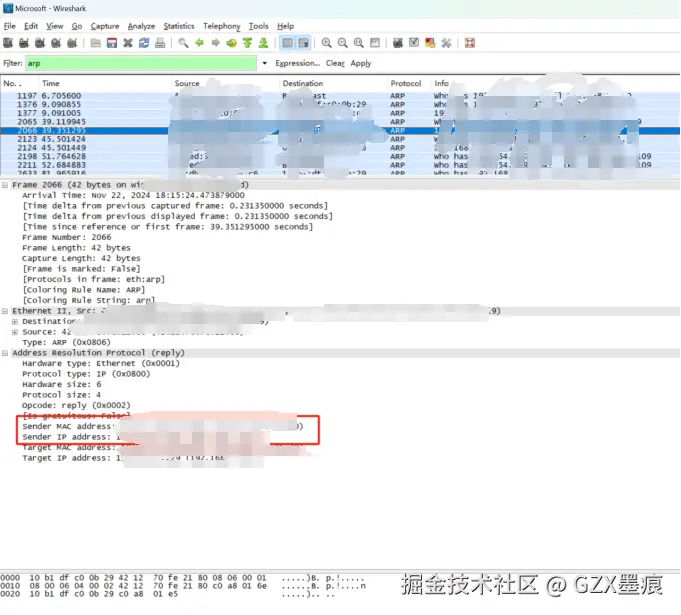Screen dimensions: 681x615
Task: Expand the Source subtree under Ethernet II
Action: pos(15,332)
